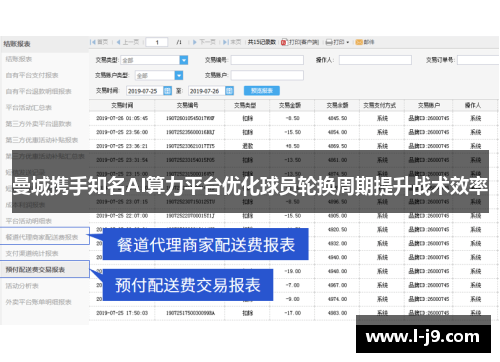The image size is (500, 362).
Task: Click the 操作人 input field
Action: [x=375, y=60]
